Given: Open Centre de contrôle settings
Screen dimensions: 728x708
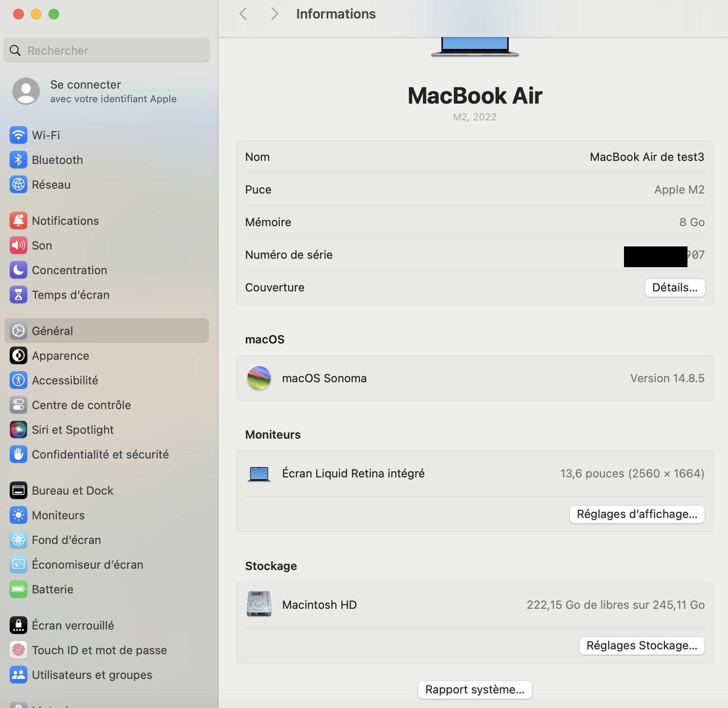Looking at the screenshot, I should 81,405.
